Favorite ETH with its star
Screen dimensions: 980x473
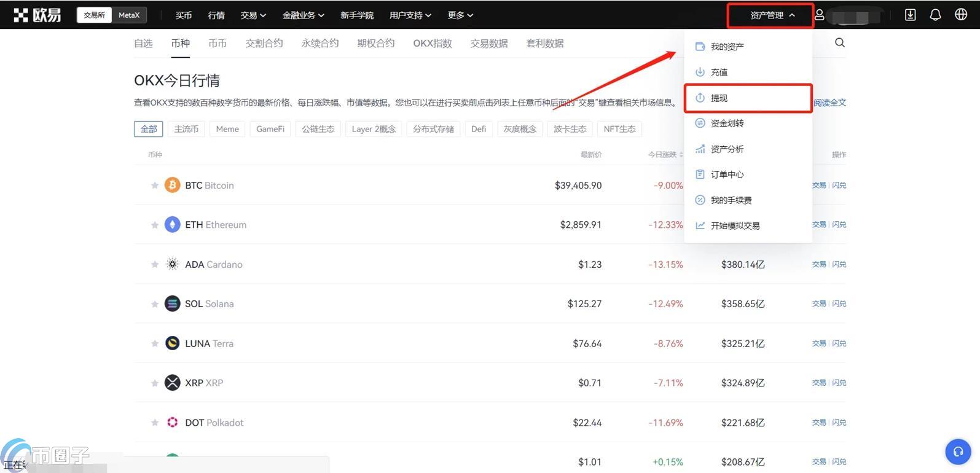tap(155, 225)
